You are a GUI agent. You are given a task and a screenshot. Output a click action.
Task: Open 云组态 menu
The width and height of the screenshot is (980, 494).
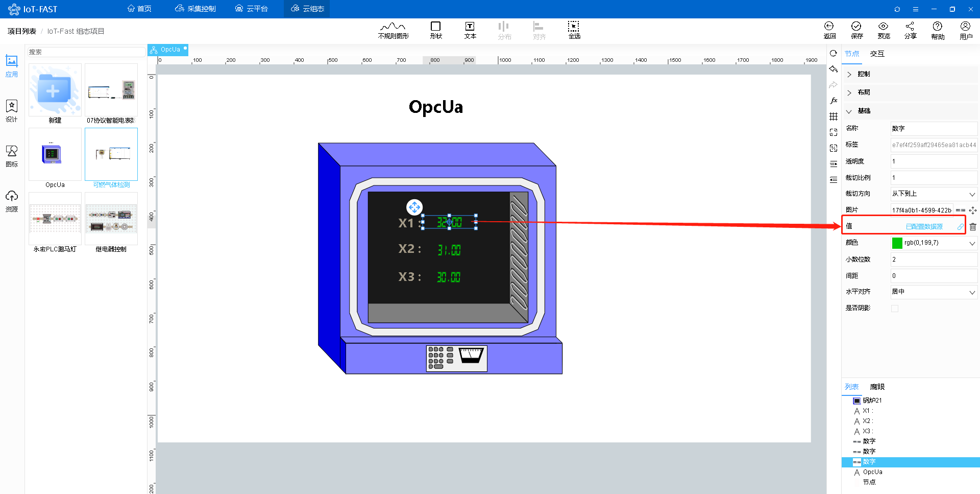(x=307, y=9)
